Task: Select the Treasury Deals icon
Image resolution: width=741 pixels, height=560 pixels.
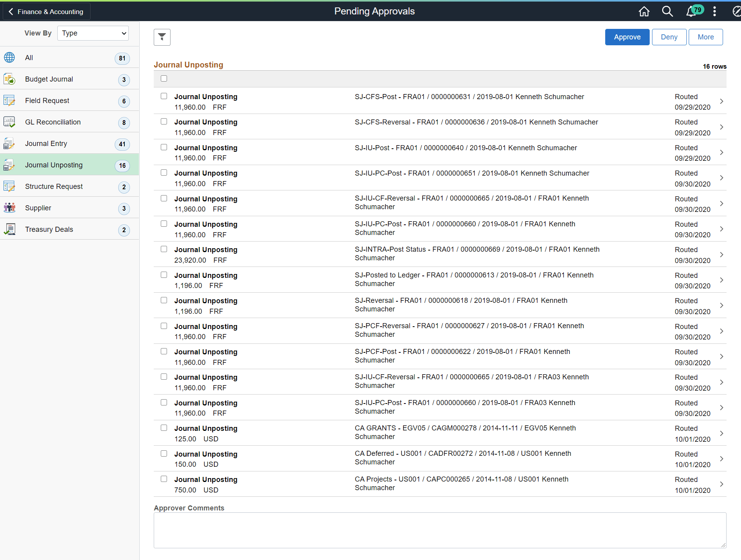Action: (x=10, y=229)
